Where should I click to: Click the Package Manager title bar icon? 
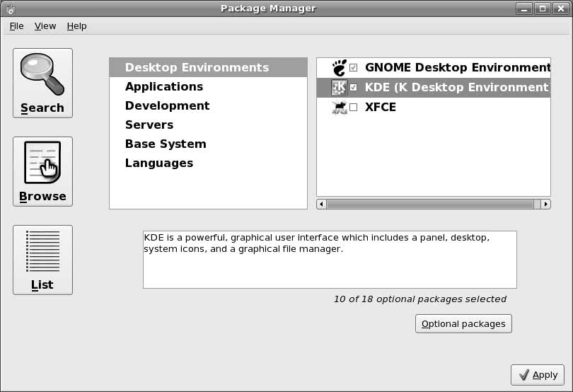click(11, 8)
